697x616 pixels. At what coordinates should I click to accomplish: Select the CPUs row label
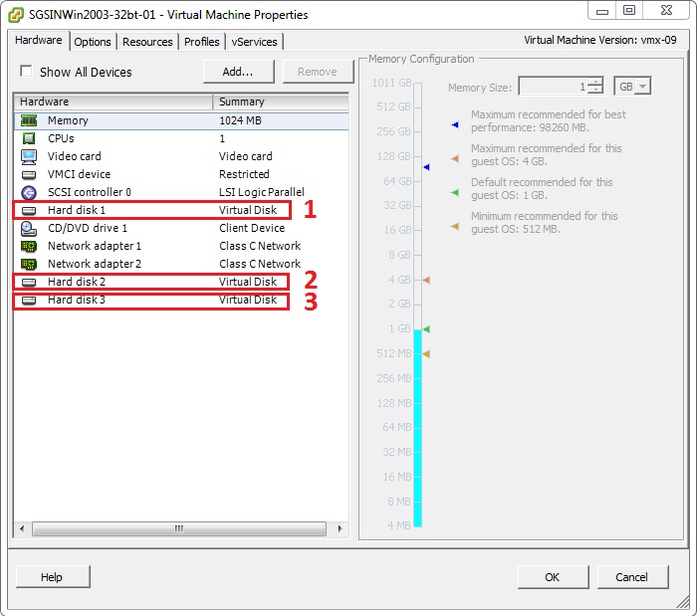61,138
